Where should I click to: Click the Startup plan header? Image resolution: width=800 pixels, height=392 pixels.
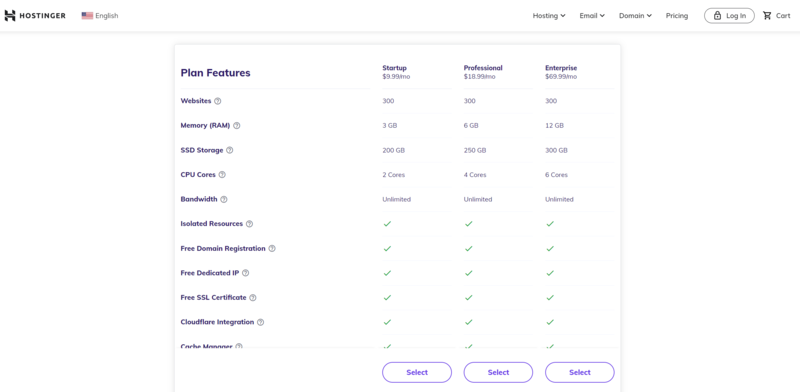pos(395,67)
